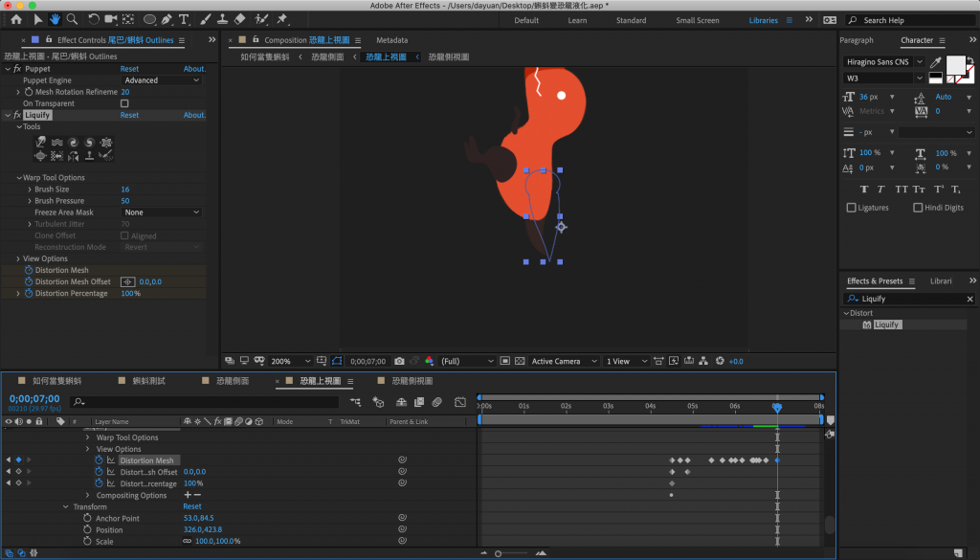Click the eyedropper in Character panel
The image size is (980, 560).
point(936,62)
